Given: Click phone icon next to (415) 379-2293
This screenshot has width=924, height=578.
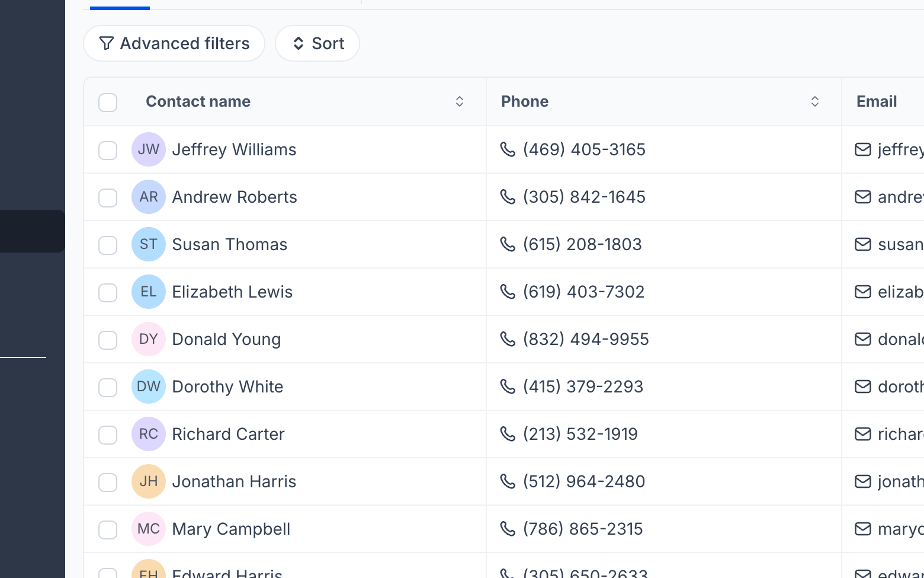Looking at the screenshot, I should [x=508, y=387].
